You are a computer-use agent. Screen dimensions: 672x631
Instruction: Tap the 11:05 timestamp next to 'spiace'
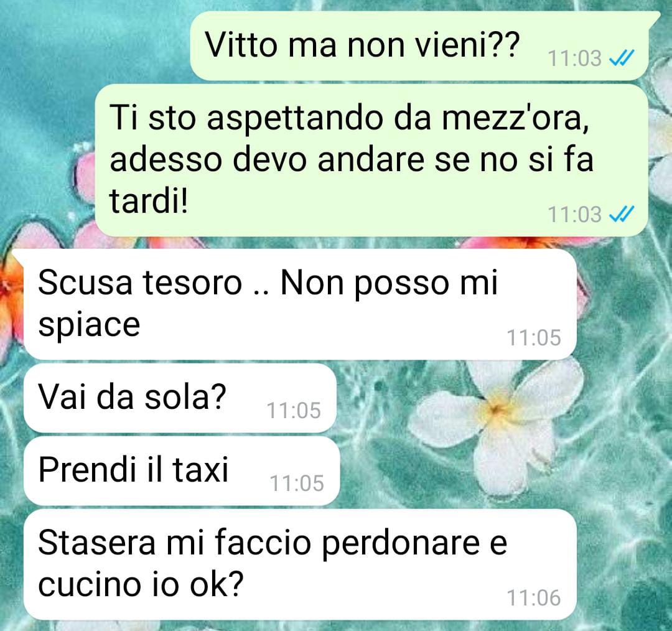(534, 338)
